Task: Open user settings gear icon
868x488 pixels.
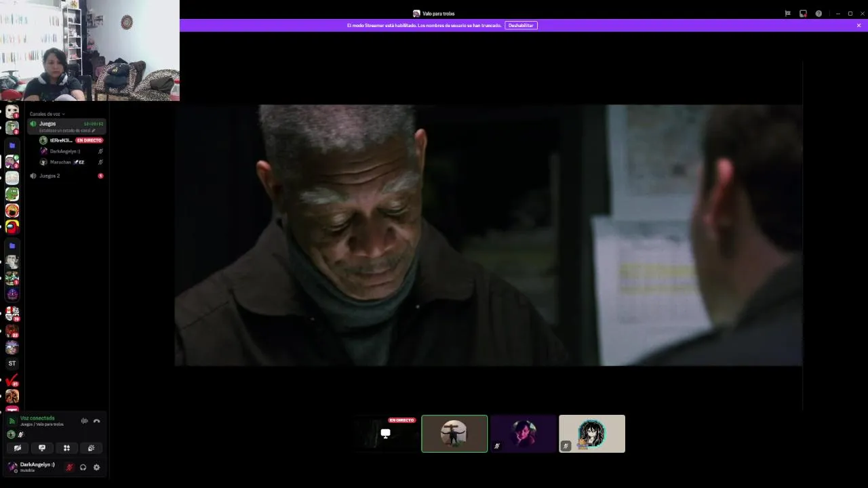Action: 96,467
